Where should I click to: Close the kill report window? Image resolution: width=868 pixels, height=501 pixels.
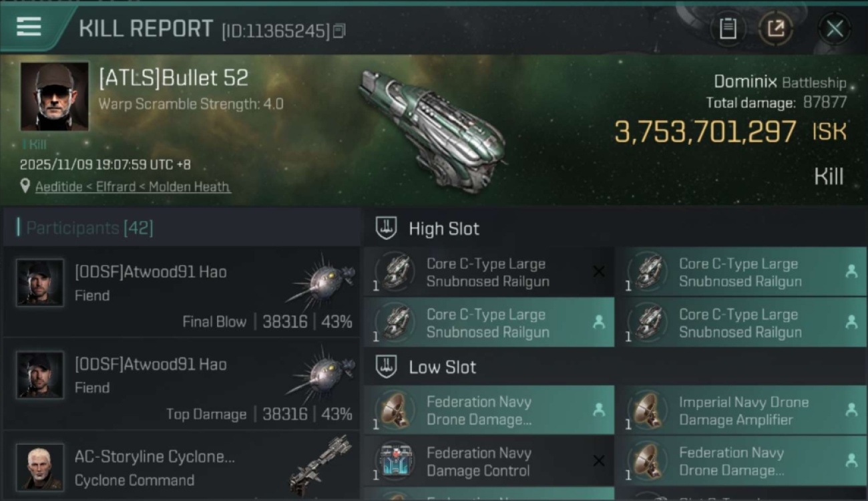pos(834,29)
